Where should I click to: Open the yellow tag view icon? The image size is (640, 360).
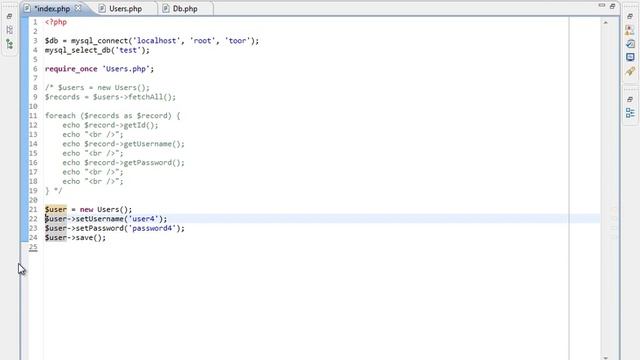630,71
